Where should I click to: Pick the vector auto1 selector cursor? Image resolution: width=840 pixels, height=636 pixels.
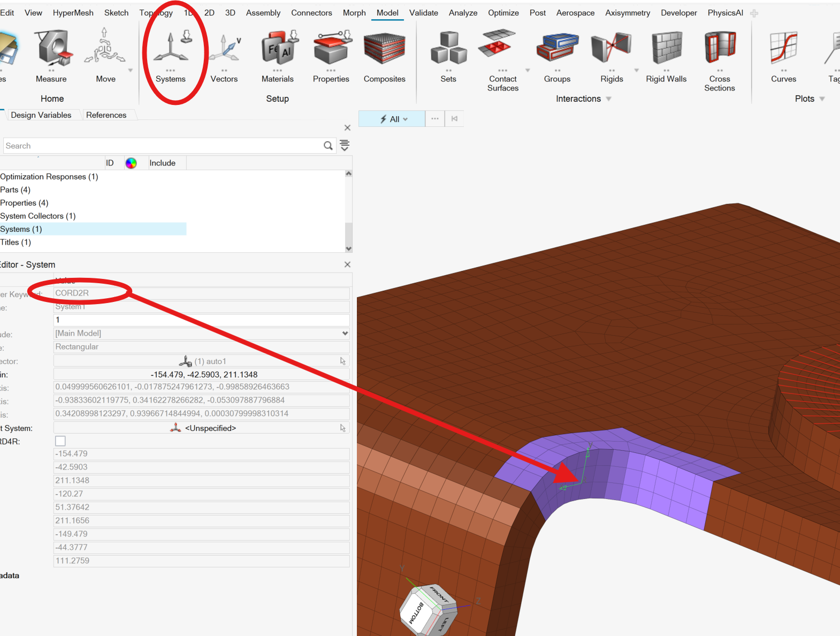[343, 361]
